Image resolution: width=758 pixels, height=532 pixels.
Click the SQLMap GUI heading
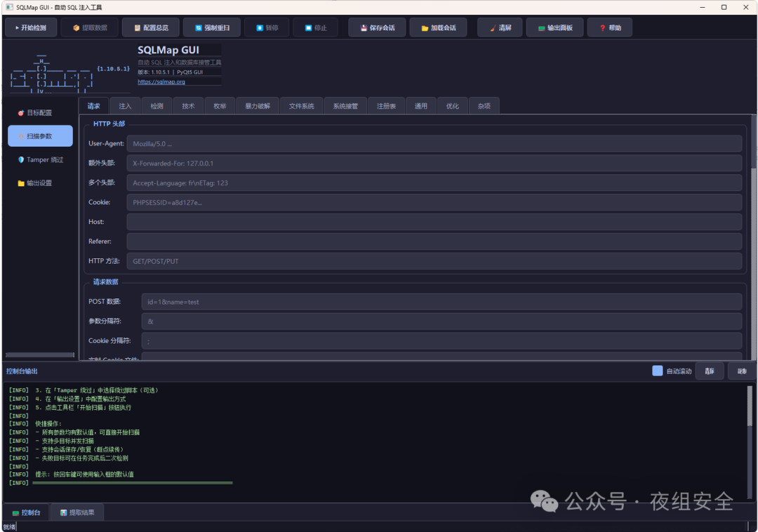point(168,50)
